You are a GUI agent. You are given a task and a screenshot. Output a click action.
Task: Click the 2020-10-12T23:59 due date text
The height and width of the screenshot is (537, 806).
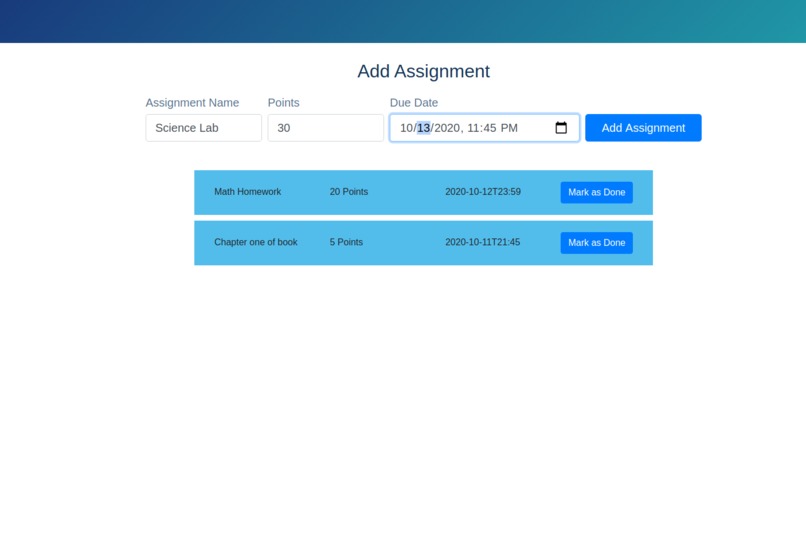point(483,192)
